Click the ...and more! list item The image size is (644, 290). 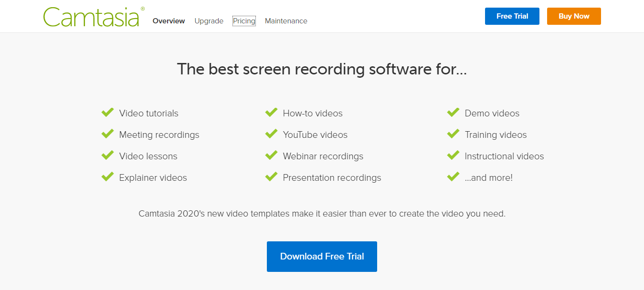(x=489, y=177)
